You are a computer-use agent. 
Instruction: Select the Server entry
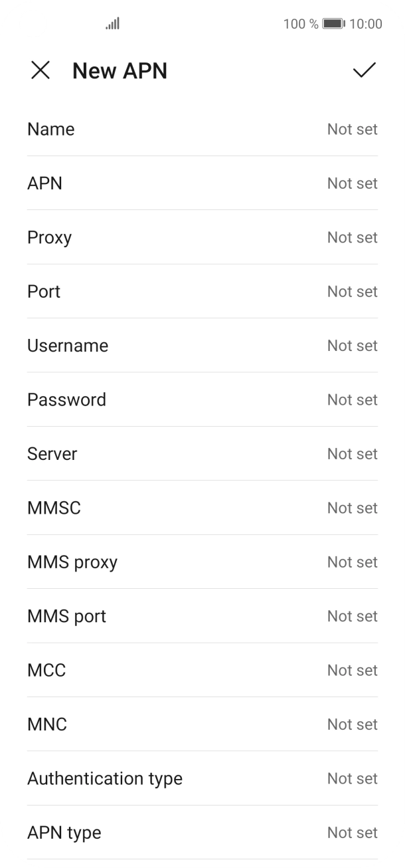[x=202, y=454]
